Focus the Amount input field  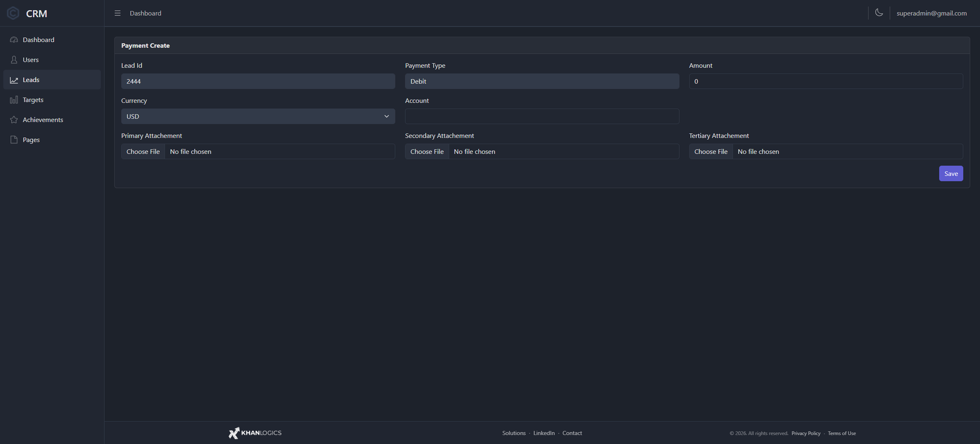click(826, 81)
